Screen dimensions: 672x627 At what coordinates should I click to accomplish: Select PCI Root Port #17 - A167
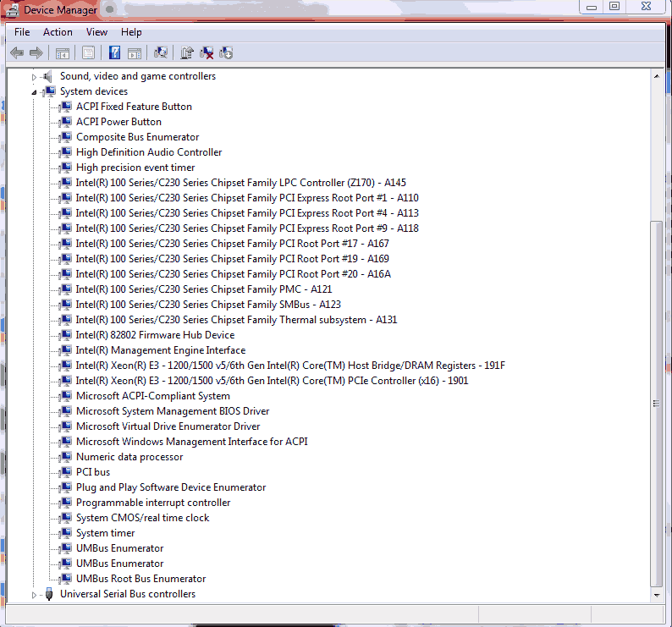pyautogui.click(x=232, y=244)
